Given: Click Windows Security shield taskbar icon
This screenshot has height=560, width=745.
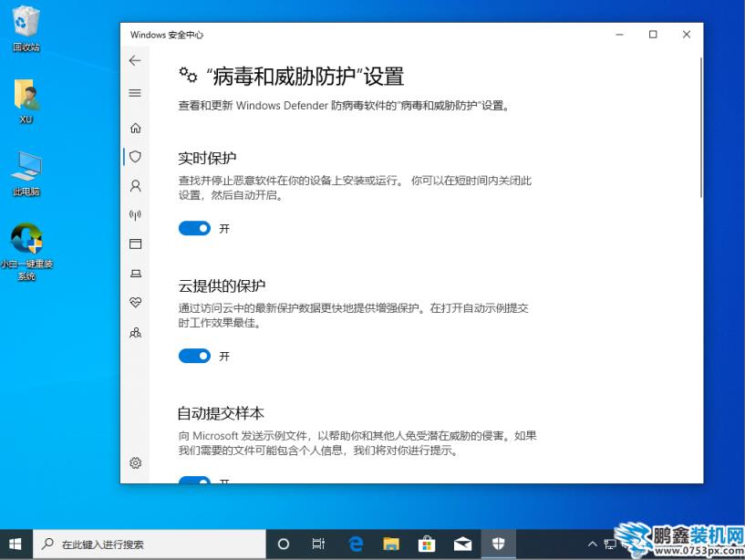Looking at the screenshot, I should coord(498,544).
